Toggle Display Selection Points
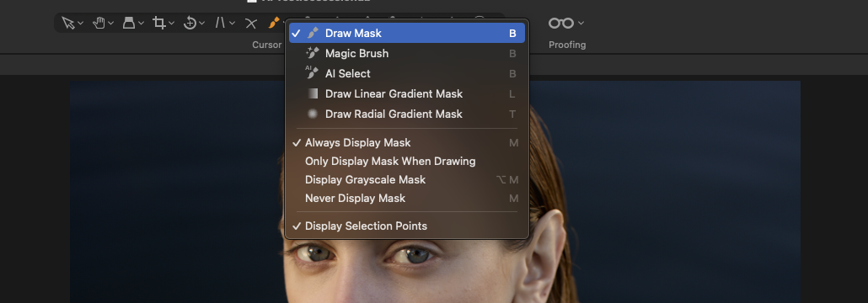Viewport: 868px width, 303px height. (x=407, y=226)
